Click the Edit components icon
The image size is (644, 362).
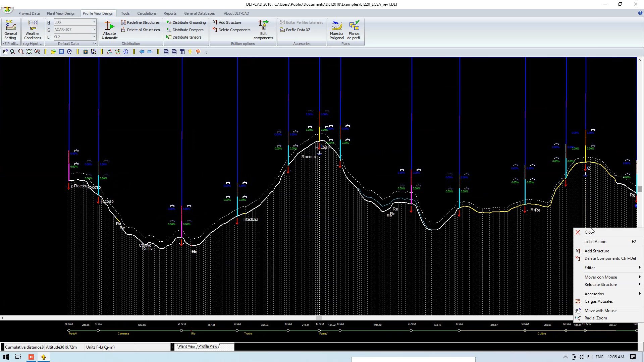pyautogui.click(x=263, y=29)
